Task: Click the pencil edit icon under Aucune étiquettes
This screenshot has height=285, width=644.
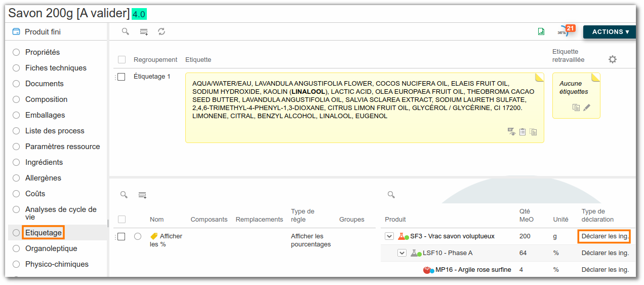Action: [x=587, y=108]
